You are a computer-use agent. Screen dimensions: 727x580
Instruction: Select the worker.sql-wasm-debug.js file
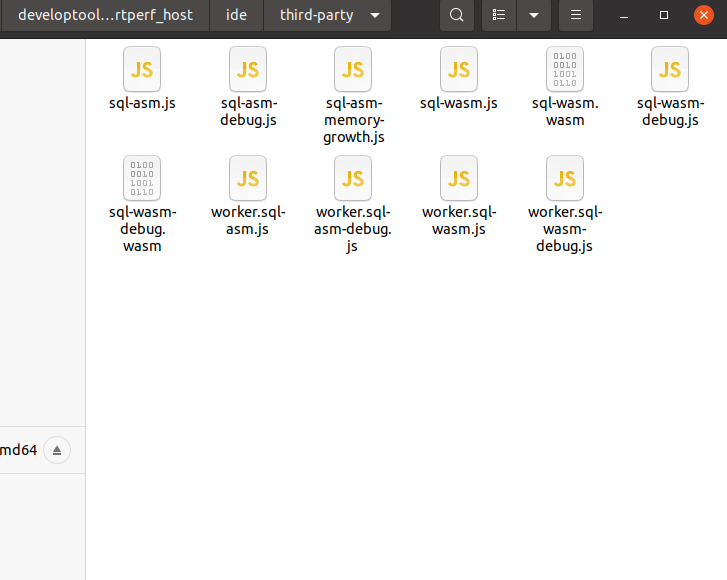tap(564, 177)
